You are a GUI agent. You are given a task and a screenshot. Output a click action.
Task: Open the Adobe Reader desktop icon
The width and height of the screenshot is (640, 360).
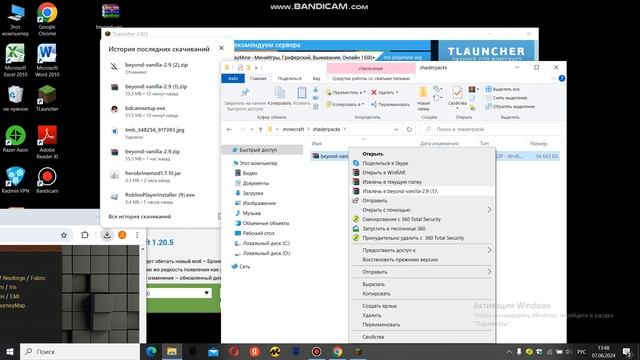coord(47,142)
